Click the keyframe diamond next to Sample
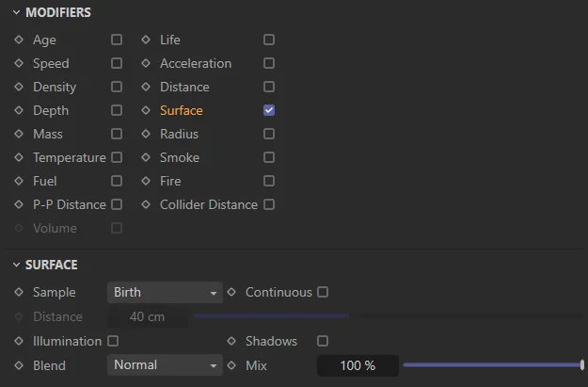 click(19, 292)
